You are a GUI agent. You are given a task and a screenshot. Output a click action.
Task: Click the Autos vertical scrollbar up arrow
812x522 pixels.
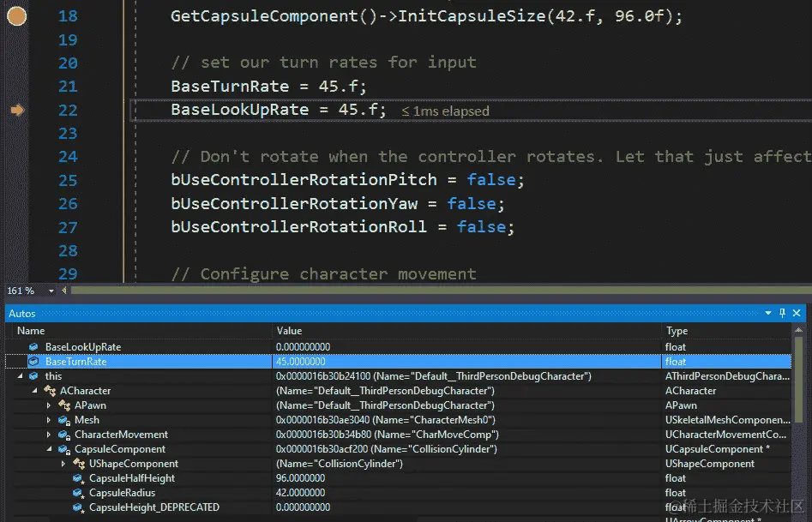[798, 330]
